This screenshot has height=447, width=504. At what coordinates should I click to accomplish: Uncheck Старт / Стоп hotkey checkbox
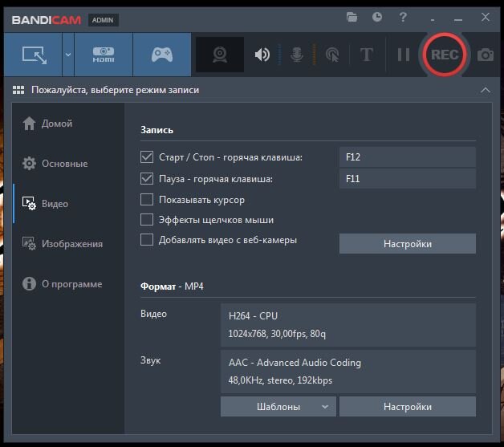click(147, 157)
